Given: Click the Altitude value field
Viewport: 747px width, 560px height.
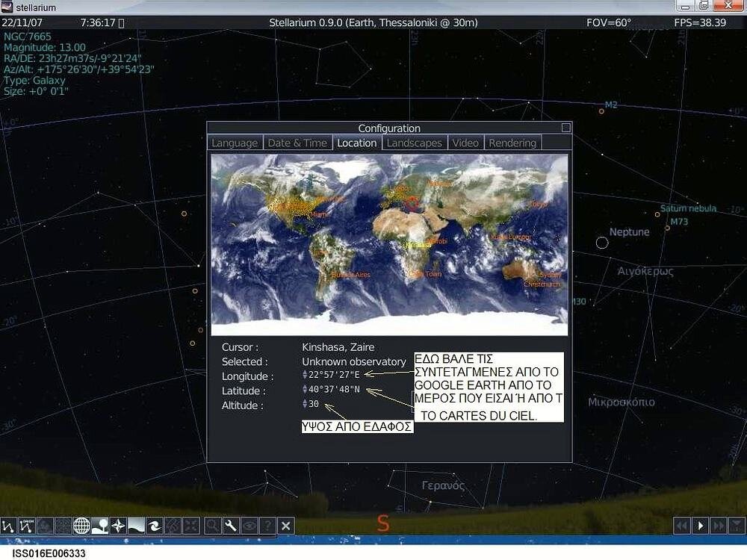Looking at the screenshot, I should pos(314,404).
